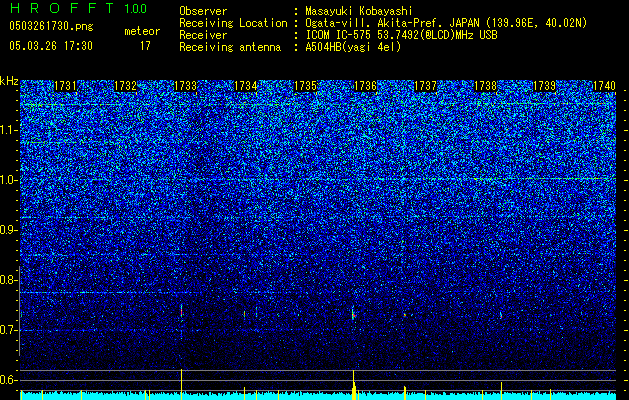The image size is (629, 400).
Task: Click the 1734 time marker
Action: pos(246,86)
